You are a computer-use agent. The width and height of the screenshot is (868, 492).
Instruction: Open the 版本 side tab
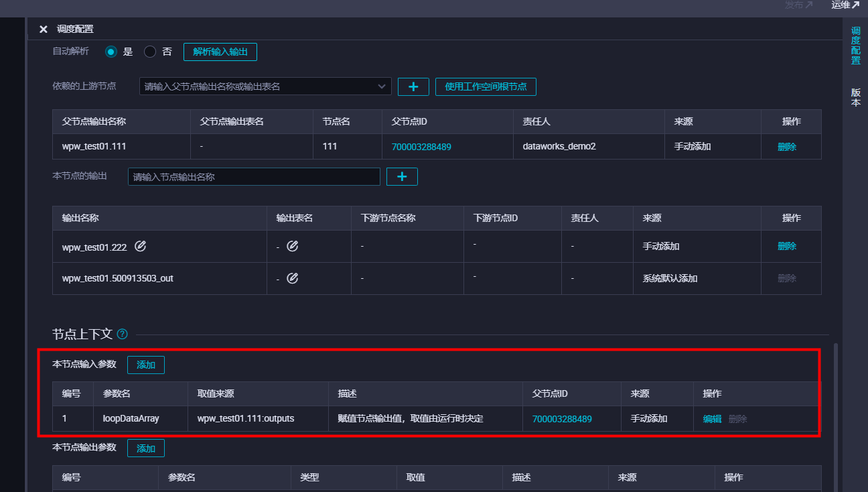point(856,98)
